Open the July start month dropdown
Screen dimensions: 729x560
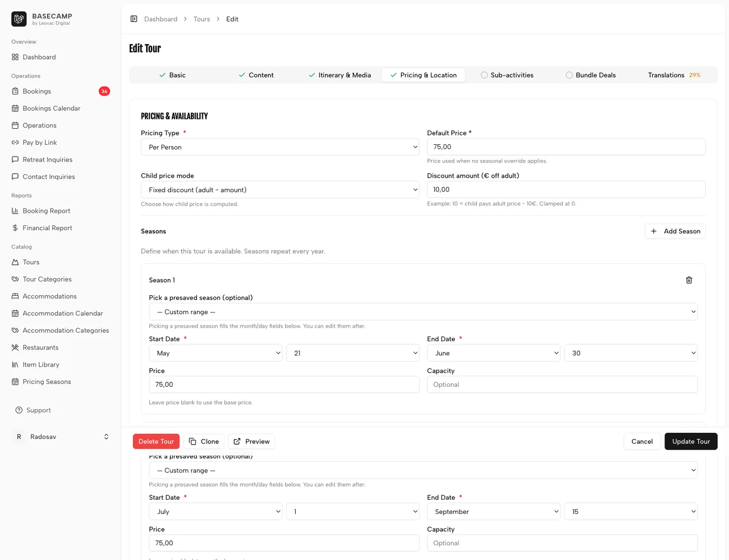point(216,511)
